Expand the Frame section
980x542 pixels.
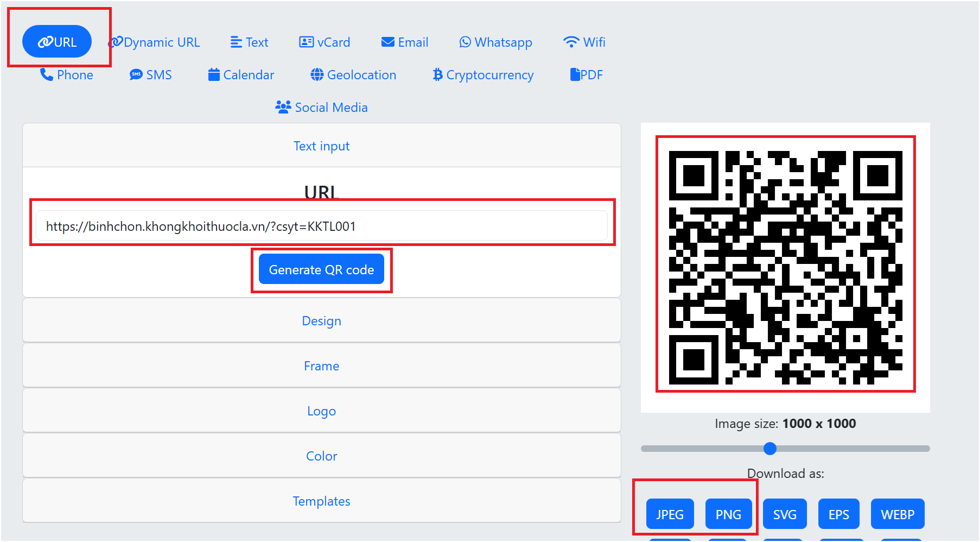(322, 365)
